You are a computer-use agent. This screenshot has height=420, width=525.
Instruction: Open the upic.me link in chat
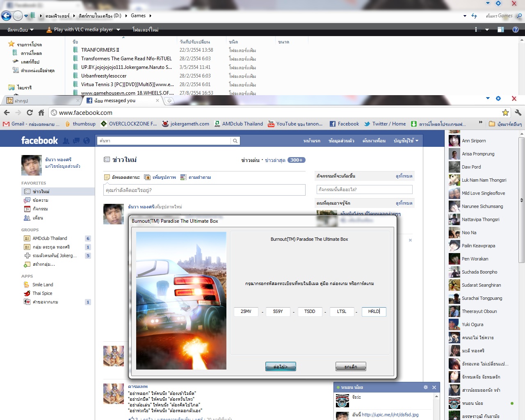390,415
